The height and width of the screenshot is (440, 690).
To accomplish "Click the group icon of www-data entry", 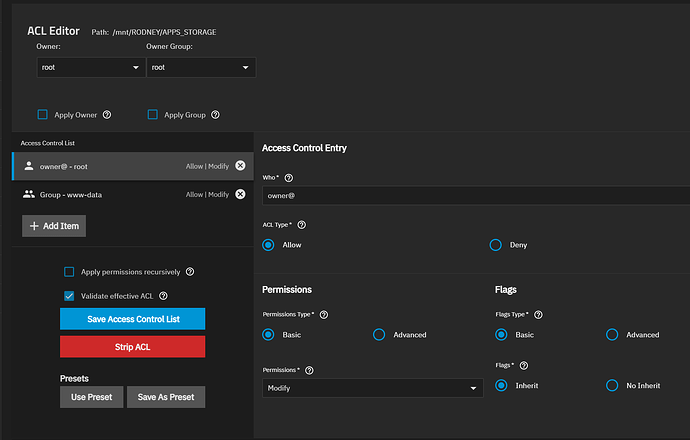I will [29, 194].
